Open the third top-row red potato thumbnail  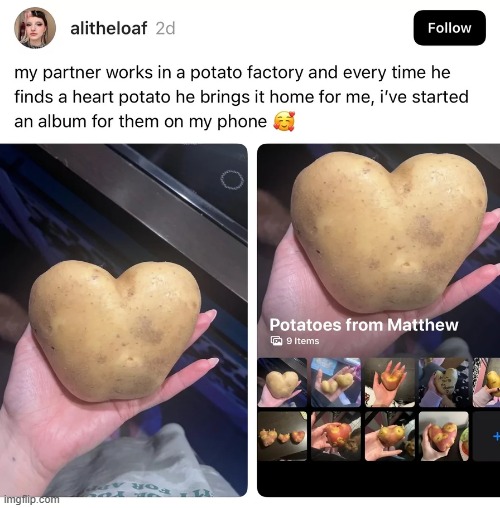point(390,382)
